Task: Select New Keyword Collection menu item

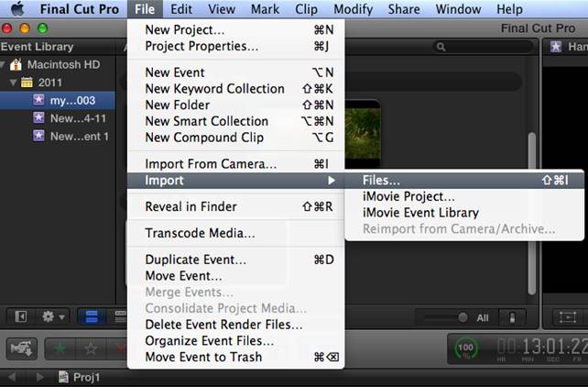Action: [x=236, y=89]
